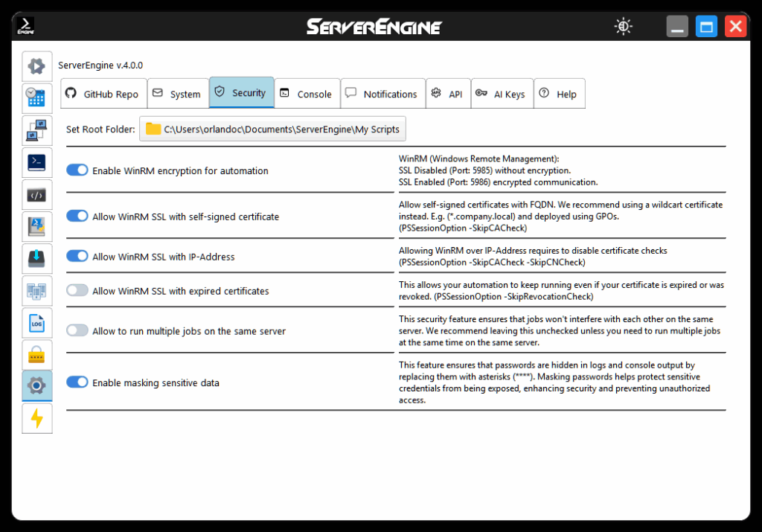The width and height of the screenshot is (762, 532).
Task: Toggle Allow WinRM SSL with IP-Address
Action: tap(77, 257)
